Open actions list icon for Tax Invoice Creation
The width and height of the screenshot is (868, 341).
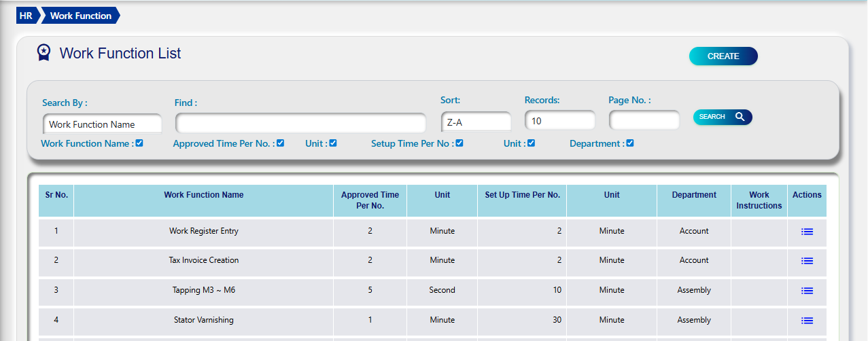[807, 261]
